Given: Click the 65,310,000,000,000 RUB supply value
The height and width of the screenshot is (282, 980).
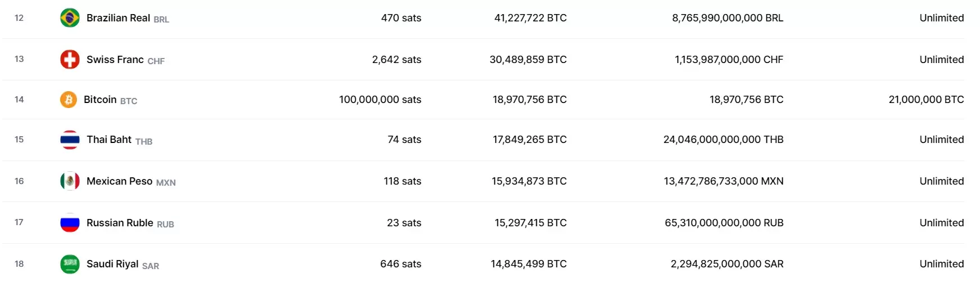Looking at the screenshot, I should pyautogui.click(x=724, y=223).
